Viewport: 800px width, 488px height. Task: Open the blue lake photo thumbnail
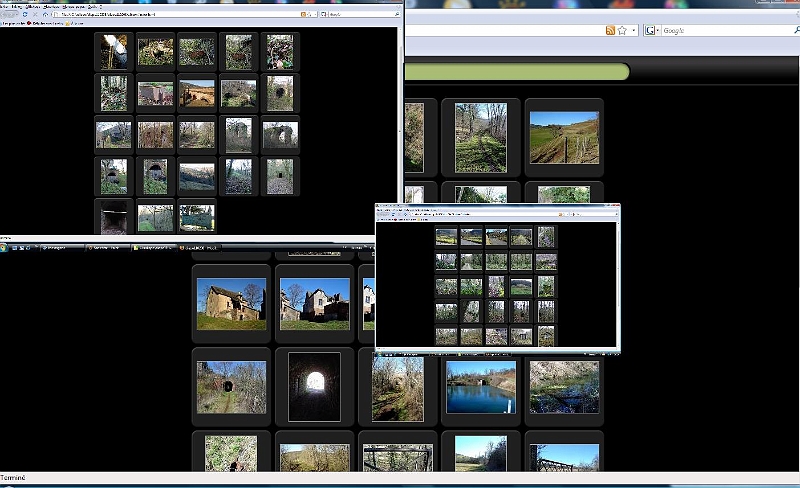coord(480,387)
